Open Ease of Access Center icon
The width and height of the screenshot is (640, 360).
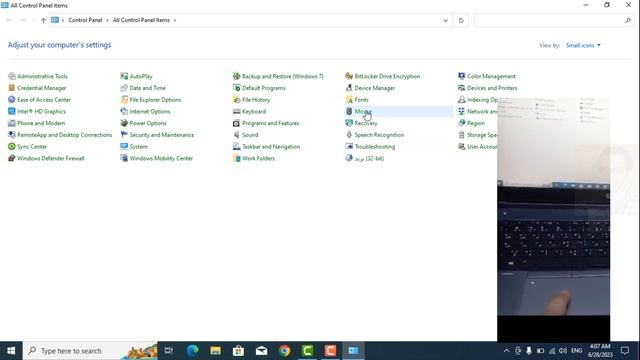12,100
